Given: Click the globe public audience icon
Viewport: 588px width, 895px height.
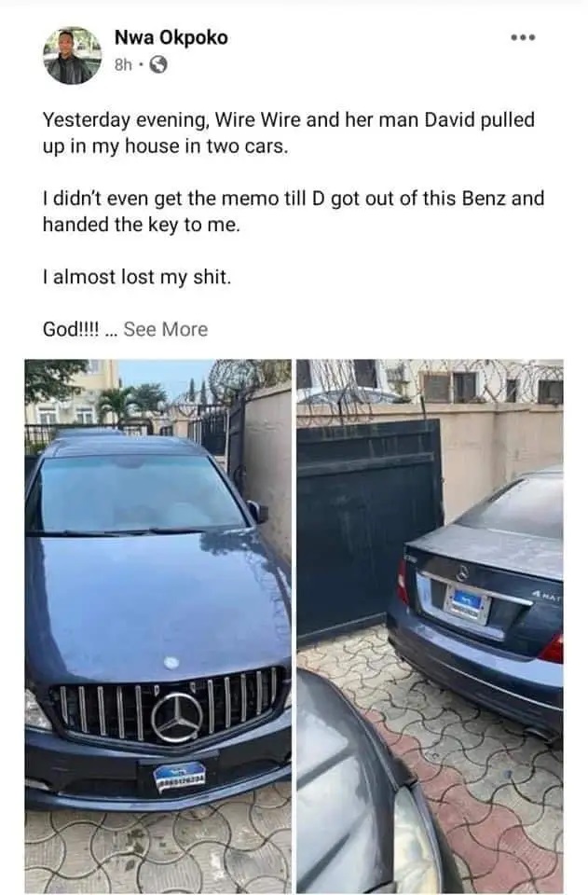Looking at the screenshot, I should (158, 65).
